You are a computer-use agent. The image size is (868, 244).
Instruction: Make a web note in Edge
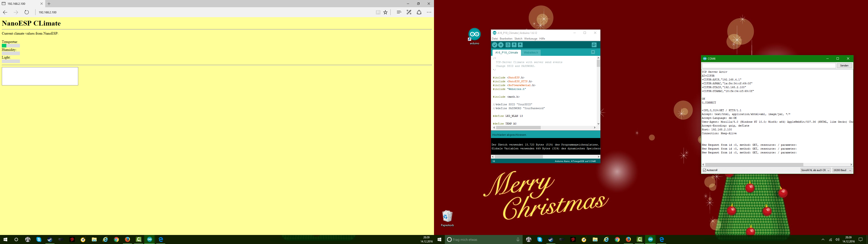(x=409, y=12)
